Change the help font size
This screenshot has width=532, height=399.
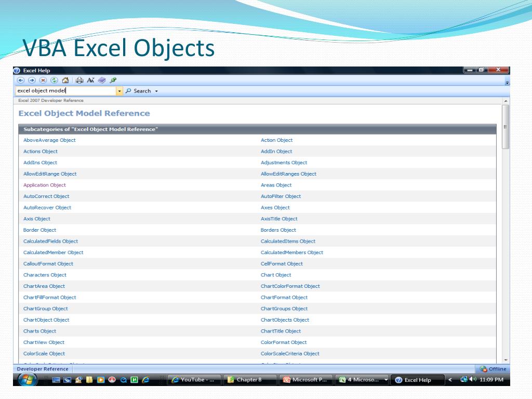[90, 81]
